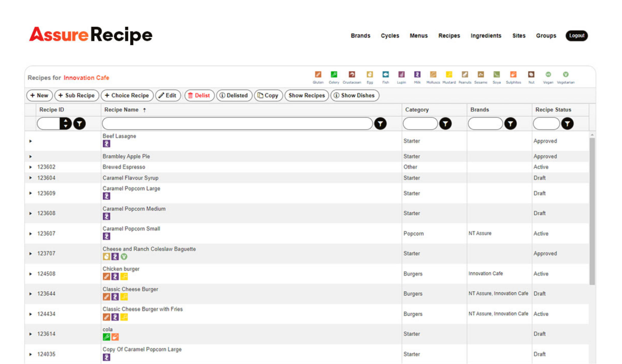Open the Sites menu
Screen dimensions: 622x364
[519, 36]
